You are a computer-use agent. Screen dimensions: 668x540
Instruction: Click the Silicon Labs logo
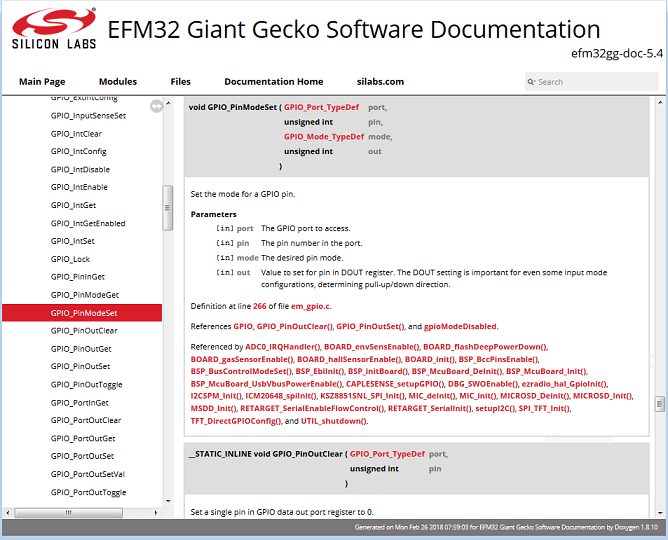(x=54, y=29)
